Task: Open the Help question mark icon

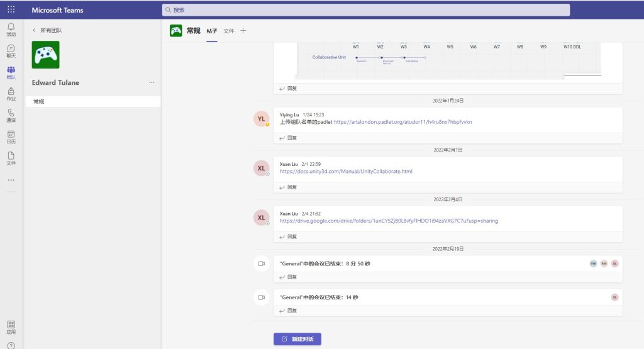Action: [x=11, y=346]
